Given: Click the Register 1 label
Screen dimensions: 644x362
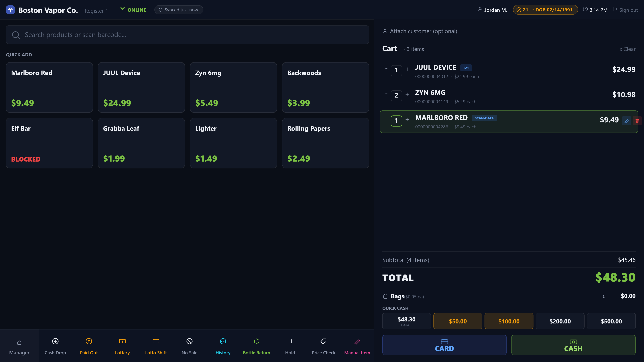Looking at the screenshot, I should pyautogui.click(x=96, y=11).
